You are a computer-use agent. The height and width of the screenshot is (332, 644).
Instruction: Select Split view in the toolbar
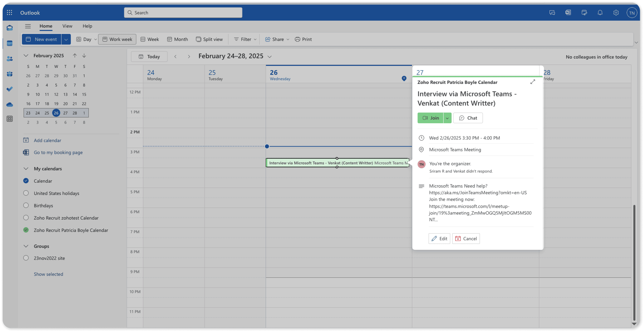coord(209,39)
